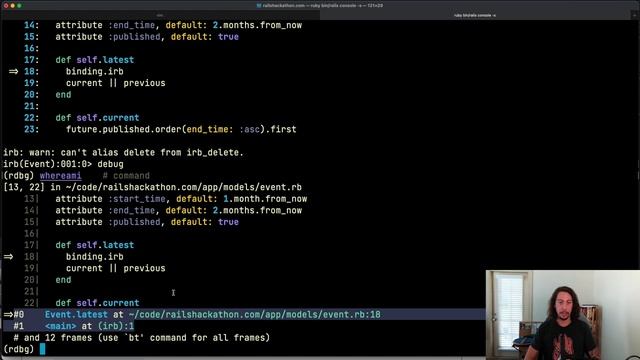Minimize the terminal with the yellow button
Image resolution: width=640 pixels, height=360 pixels.
13,6
